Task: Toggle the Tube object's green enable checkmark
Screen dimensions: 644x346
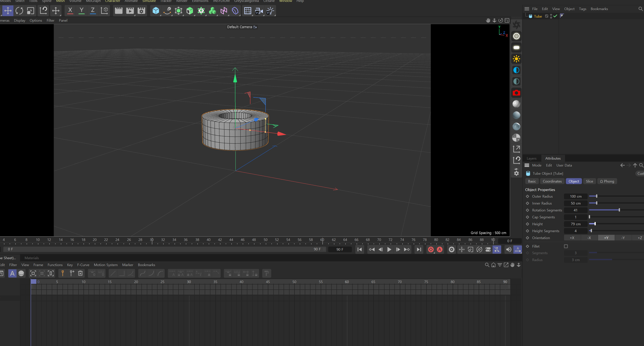Action: pos(555,16)
